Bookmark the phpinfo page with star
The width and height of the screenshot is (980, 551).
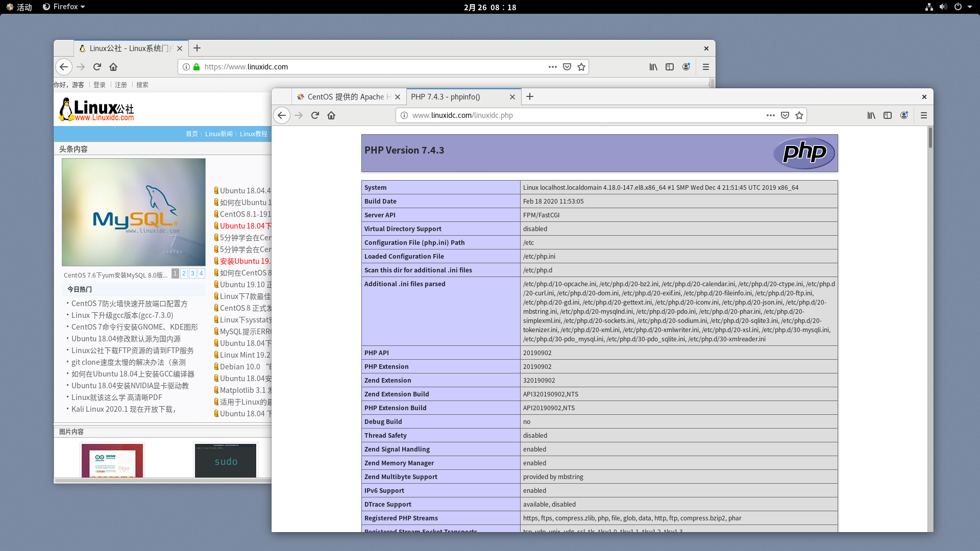799,115
